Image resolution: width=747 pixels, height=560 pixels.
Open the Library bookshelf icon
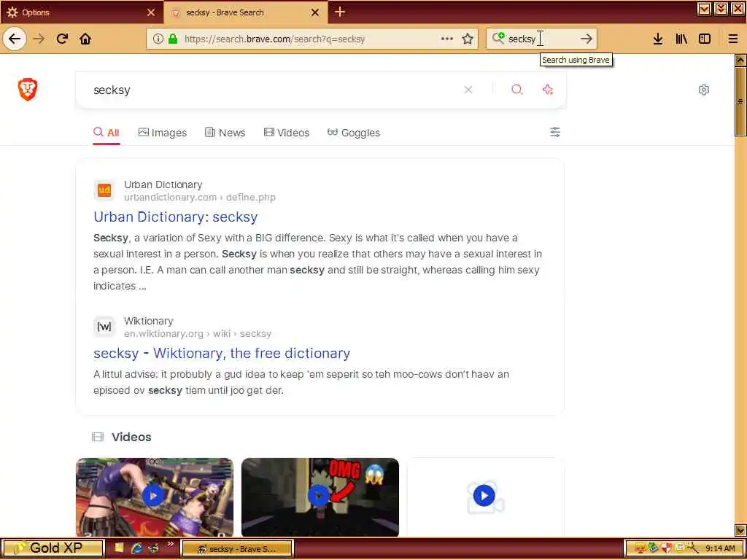[x=681, y=39]
